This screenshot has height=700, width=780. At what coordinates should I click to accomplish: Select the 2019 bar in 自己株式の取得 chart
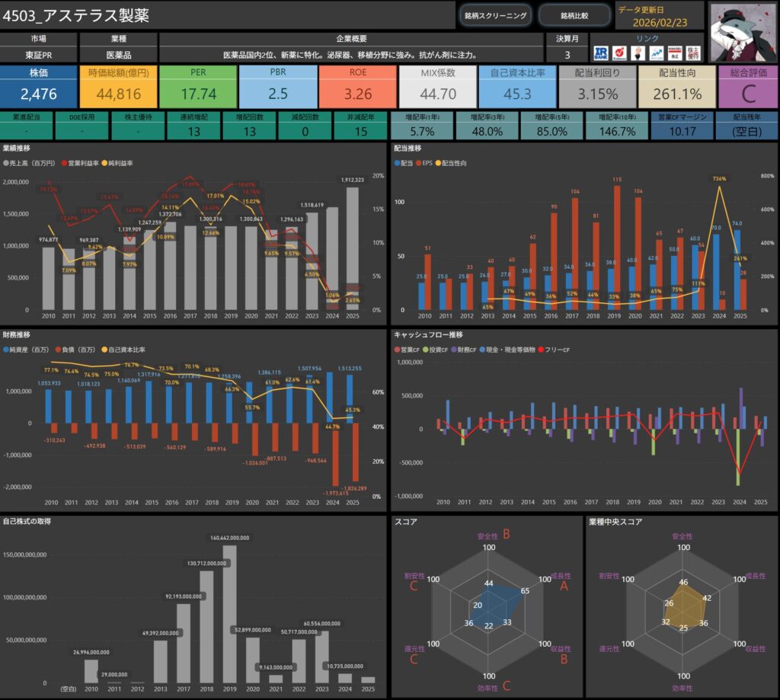coord(229,615)
